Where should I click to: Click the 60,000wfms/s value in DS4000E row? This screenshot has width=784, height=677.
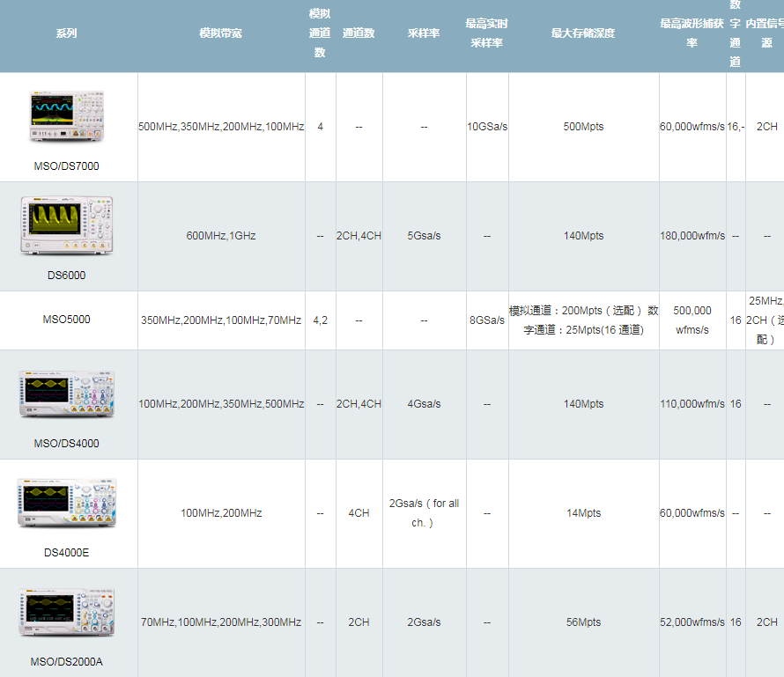point(692,513)
